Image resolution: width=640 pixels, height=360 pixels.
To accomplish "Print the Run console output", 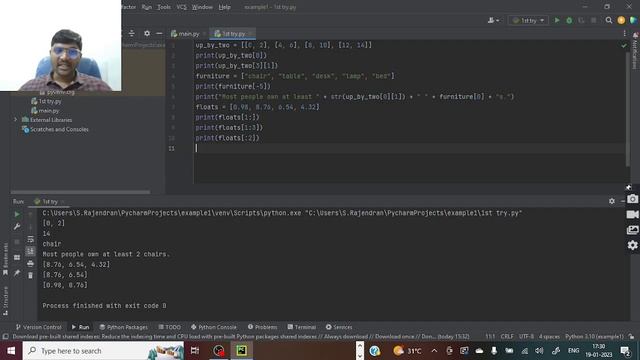I will [30, 264].
